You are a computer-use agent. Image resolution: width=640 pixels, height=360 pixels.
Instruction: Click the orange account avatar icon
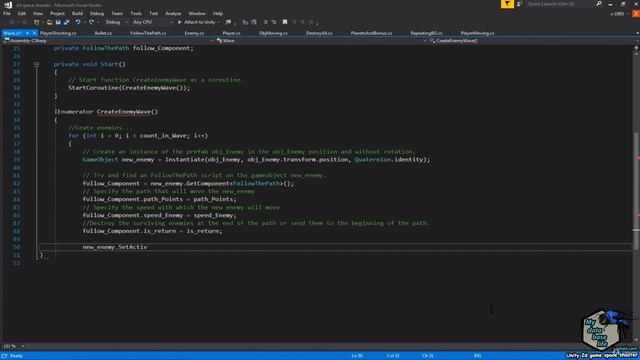tap(636, 13)
